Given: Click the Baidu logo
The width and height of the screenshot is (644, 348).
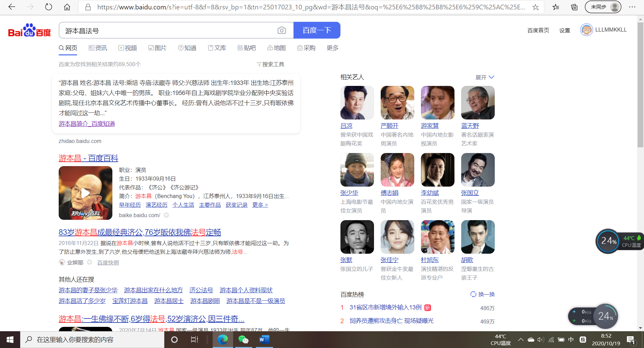Looking at the screenshot, I should click(x=30, y=30).
